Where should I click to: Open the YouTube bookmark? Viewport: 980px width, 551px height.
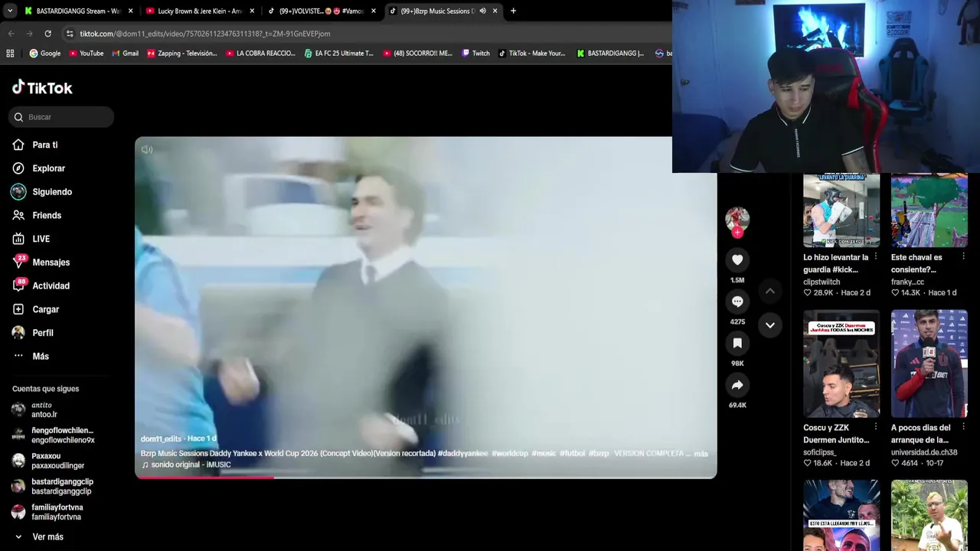[x=86, y=54]
